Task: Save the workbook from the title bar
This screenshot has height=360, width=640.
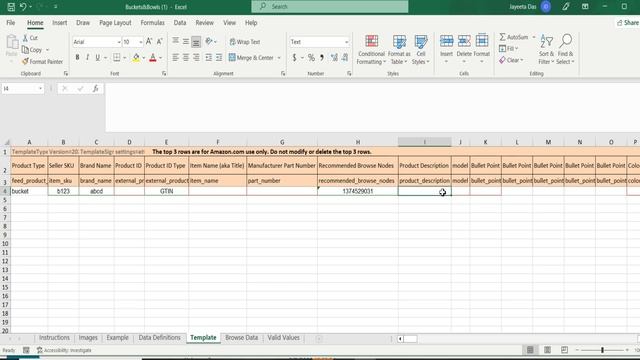Action: [x=11, y=7]
